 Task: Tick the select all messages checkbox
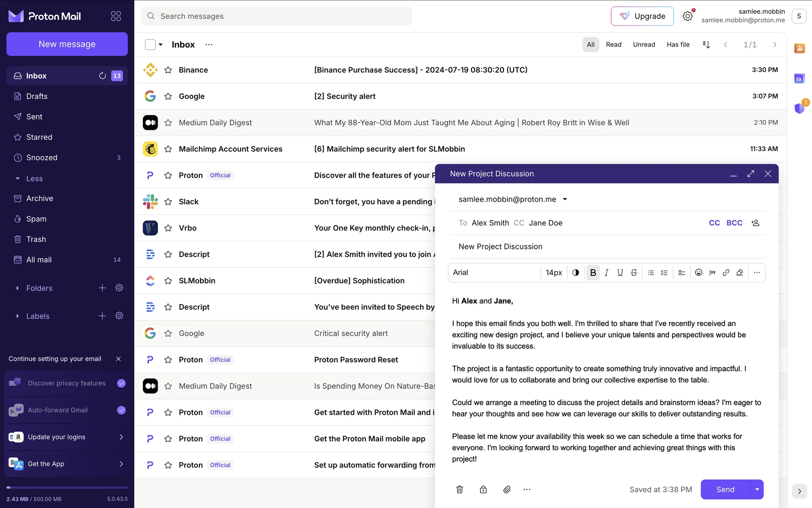tap(150, 44)
